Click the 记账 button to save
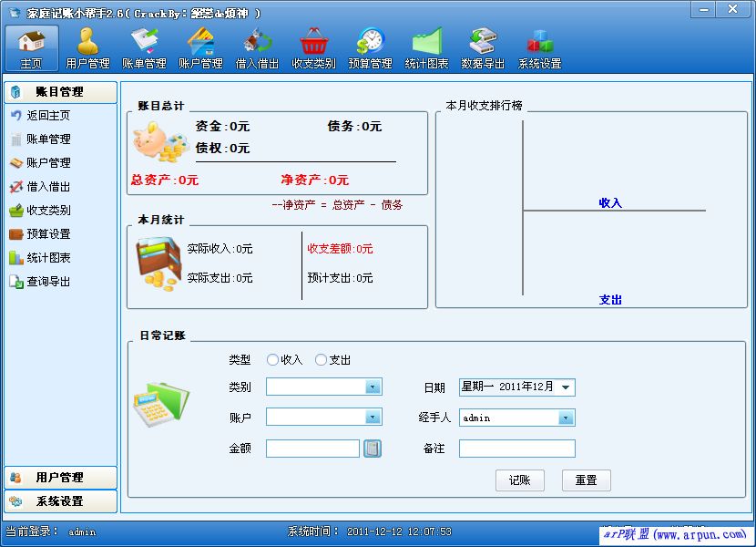The height and width of the screenshot is (547, 756). click(x=519, y=480)
